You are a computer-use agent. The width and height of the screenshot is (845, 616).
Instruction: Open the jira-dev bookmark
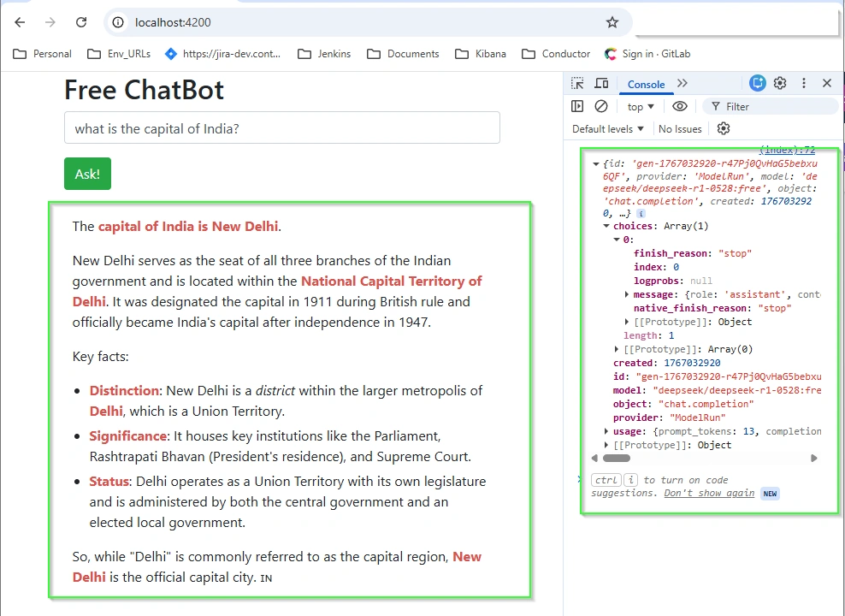222,54
